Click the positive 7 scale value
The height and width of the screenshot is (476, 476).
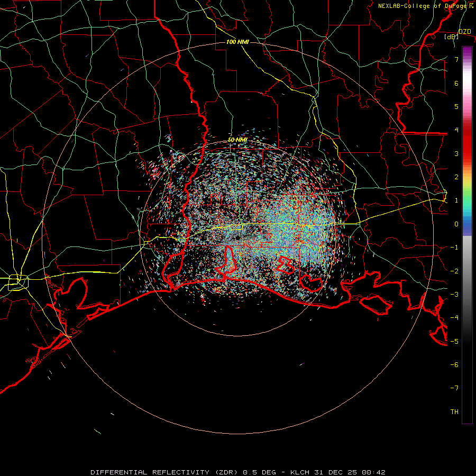[x=456, y=59]
